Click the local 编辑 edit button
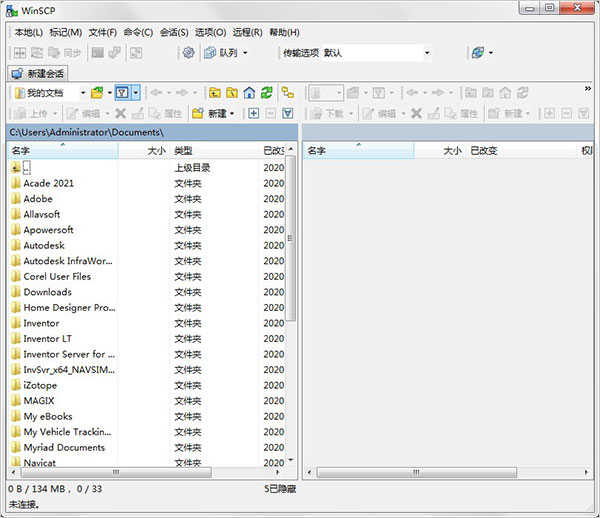The height and width of the screenshot is (518, 600). click(x=83, y=113)
